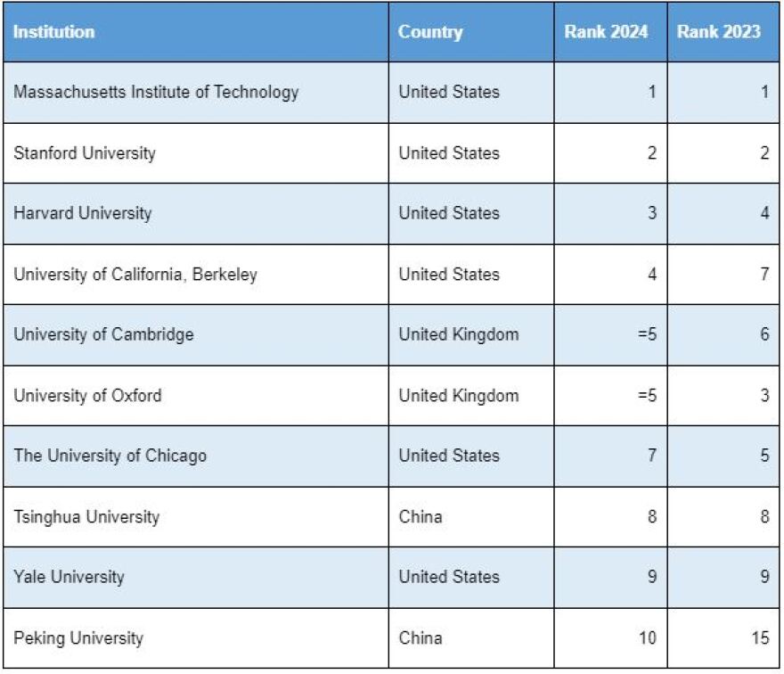Click the China country cell for Tsinghua
784x674 pixels.
[421, 516]
